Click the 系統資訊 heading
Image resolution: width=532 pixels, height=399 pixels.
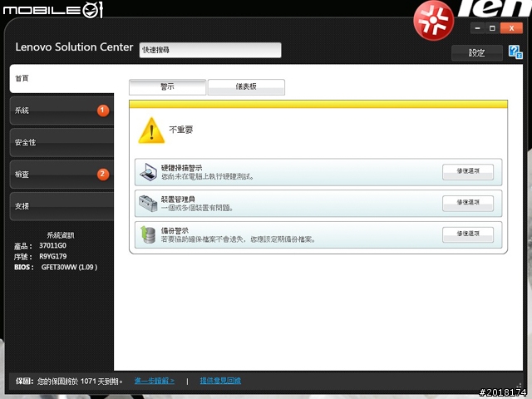61,235
